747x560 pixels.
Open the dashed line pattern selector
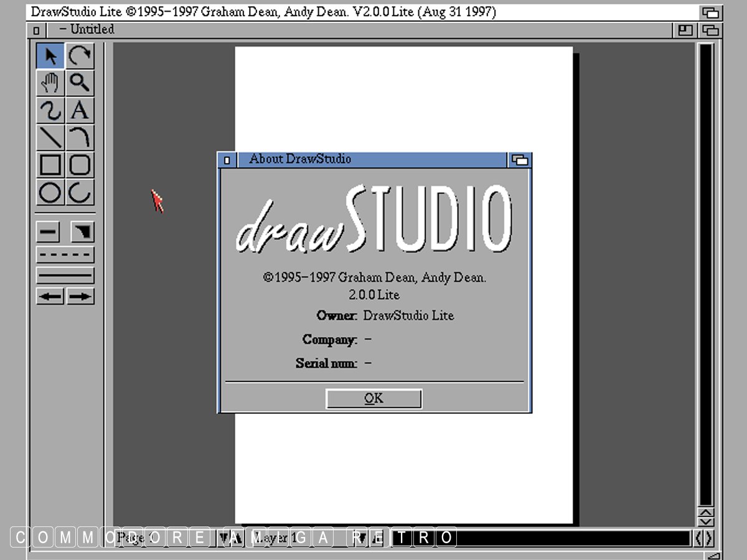pyautogui.click(x=65, y=254)
